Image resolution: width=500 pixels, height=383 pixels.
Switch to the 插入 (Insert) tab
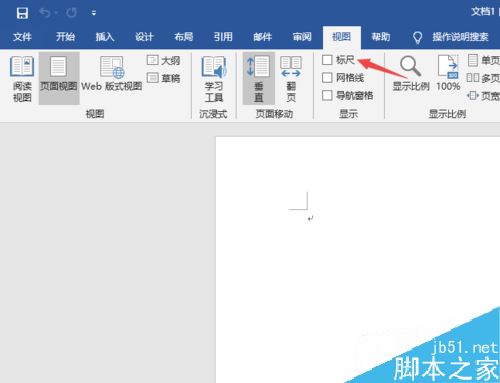105,37
